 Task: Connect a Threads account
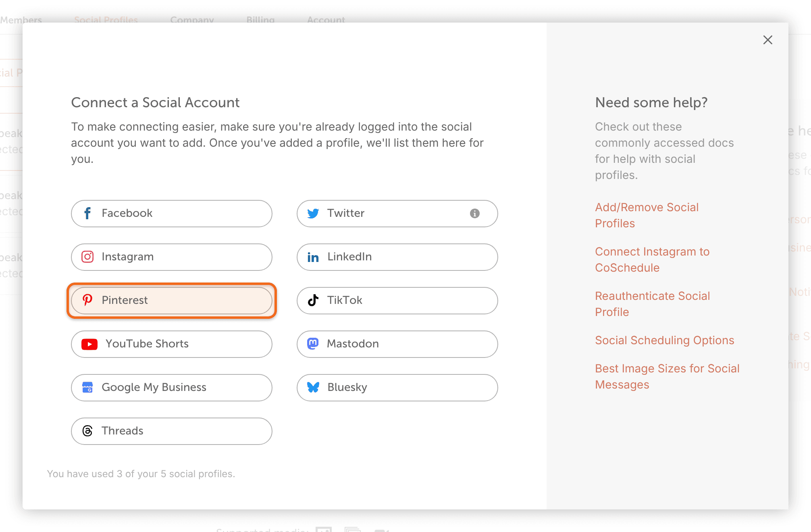(x=172, y=431)
